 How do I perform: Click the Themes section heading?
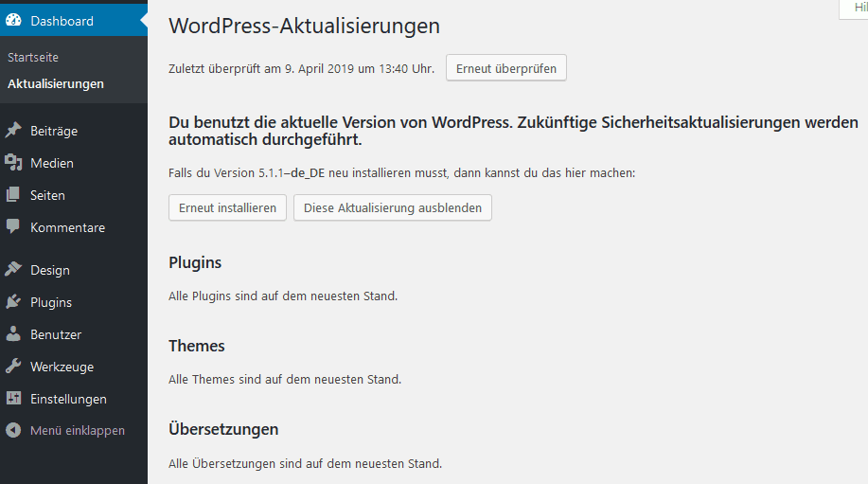coord(197,346)
